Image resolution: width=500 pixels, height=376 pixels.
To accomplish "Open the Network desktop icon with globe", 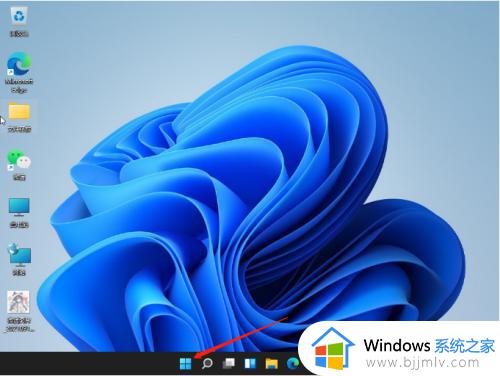I will (x=19, y=255).
